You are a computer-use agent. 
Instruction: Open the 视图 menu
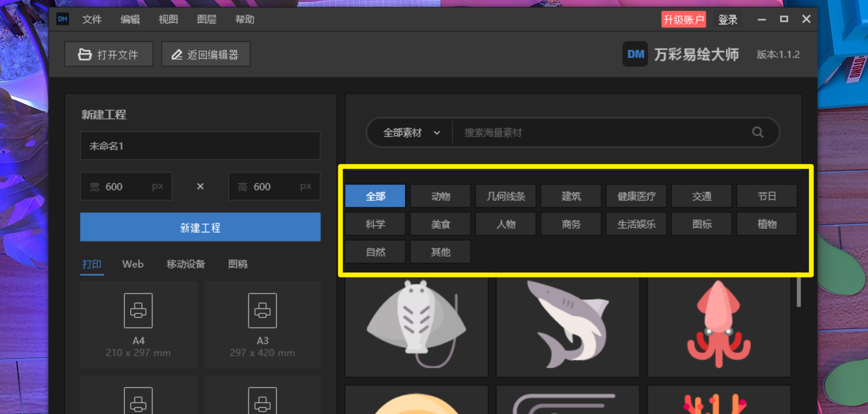[x=168, y=19]
